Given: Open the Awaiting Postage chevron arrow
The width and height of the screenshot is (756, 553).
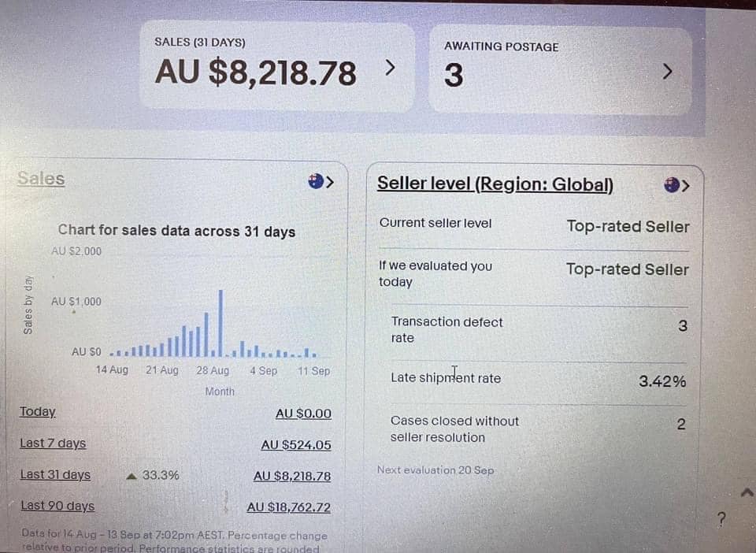Looking at the screenshot, I should tap(668, 72).
